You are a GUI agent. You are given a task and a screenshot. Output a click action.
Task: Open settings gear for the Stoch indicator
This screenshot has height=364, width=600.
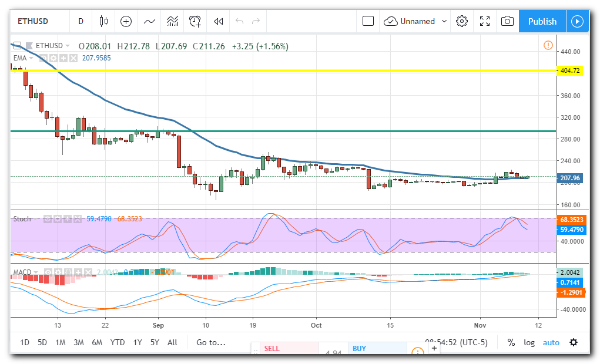pyautogui.click(x=58, y=219)
